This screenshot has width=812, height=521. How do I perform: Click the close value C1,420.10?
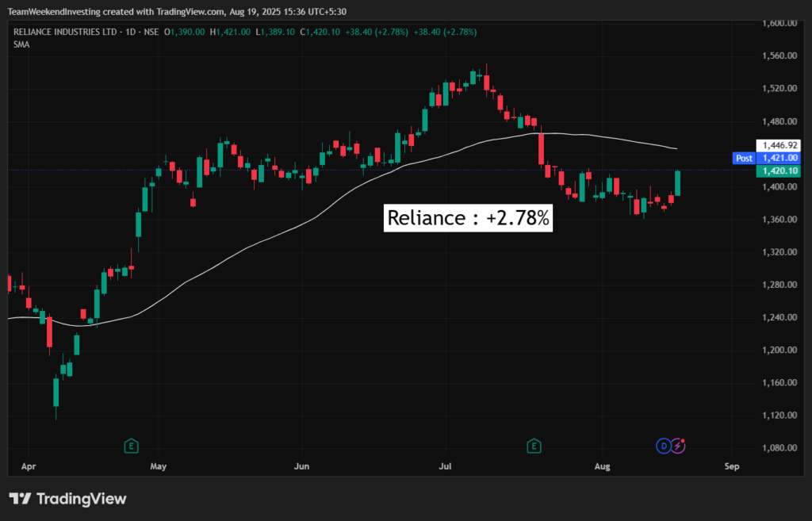[x=320, y=32]
